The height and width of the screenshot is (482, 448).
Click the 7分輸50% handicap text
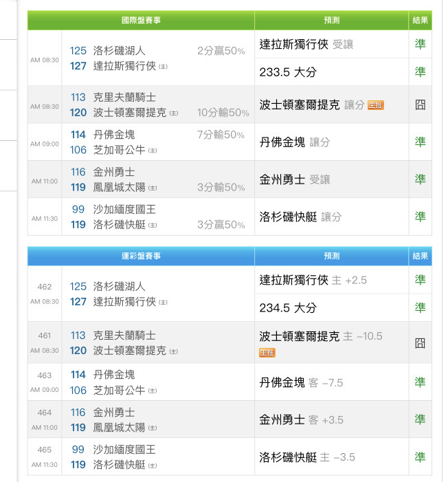(221, 135)
